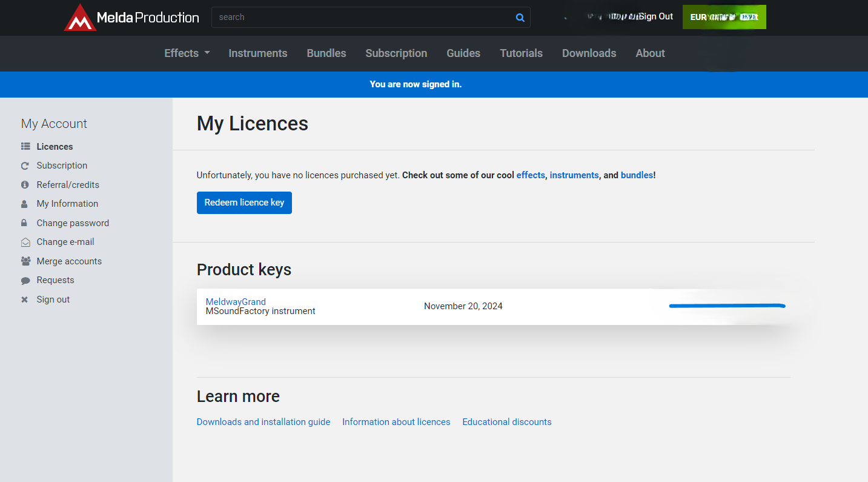Screen dimensions: 868x482
Task: Click the Requests speech bubble icon
Action: click(x=25, y=280)
